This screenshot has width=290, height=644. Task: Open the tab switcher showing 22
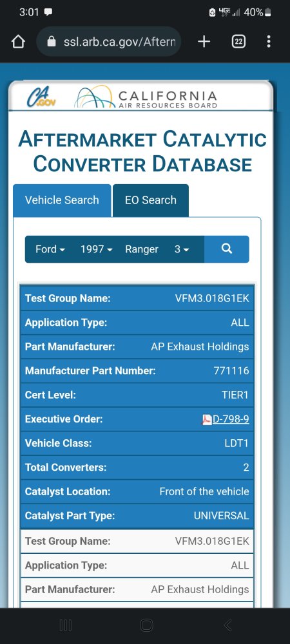[x=238, y=41]
